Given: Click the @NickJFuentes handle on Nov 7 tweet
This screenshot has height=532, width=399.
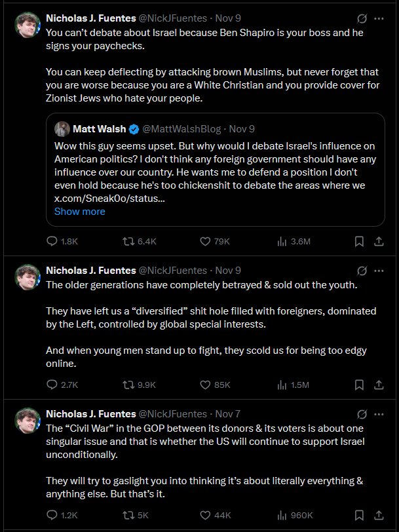Looking at the screenshot, I should [173, 414].
